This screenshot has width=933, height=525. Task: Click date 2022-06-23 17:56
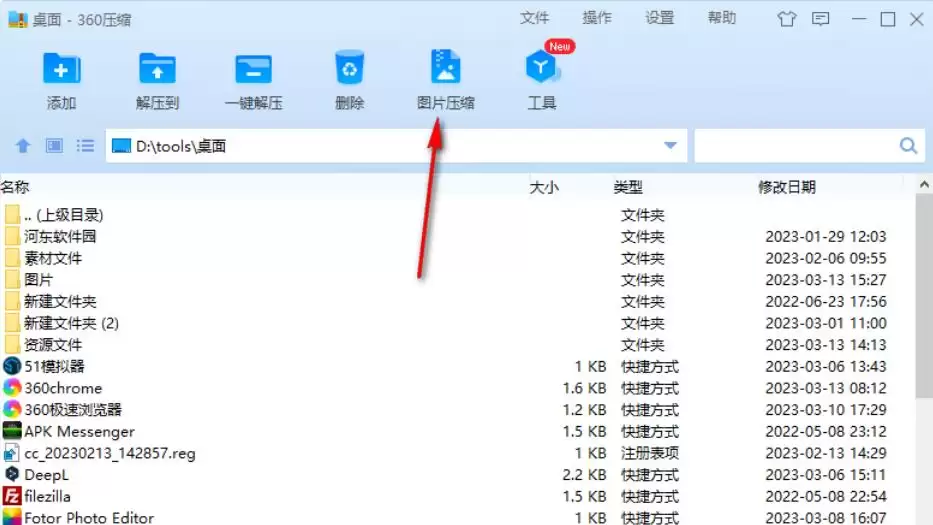[826, 301]
